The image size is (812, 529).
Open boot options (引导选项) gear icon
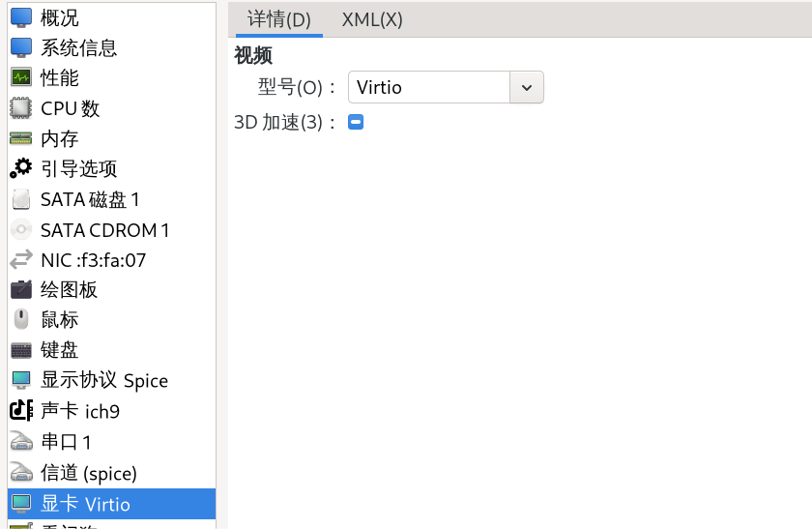[21, 168]
